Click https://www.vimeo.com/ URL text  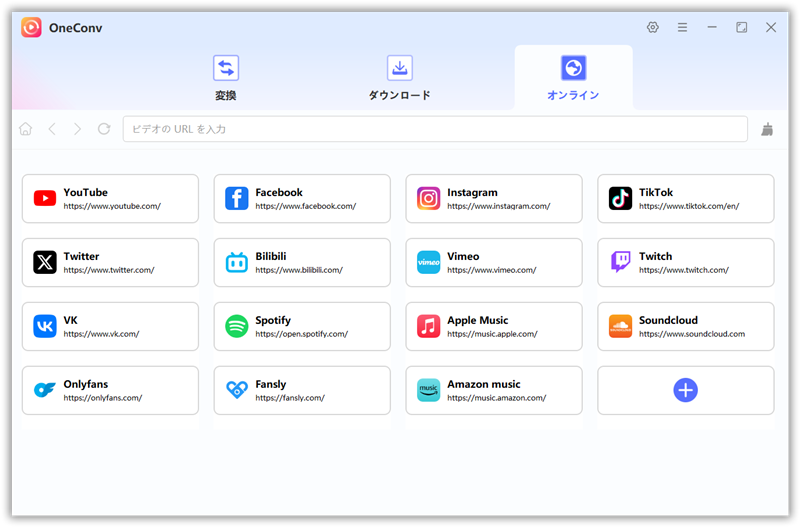tap(492, 270)
